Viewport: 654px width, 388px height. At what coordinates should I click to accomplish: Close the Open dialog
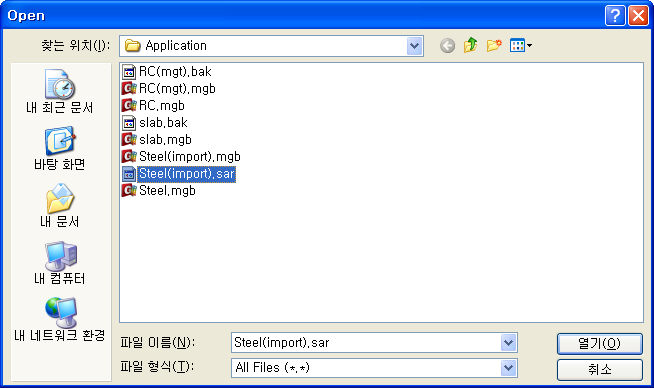pos(638,15)
